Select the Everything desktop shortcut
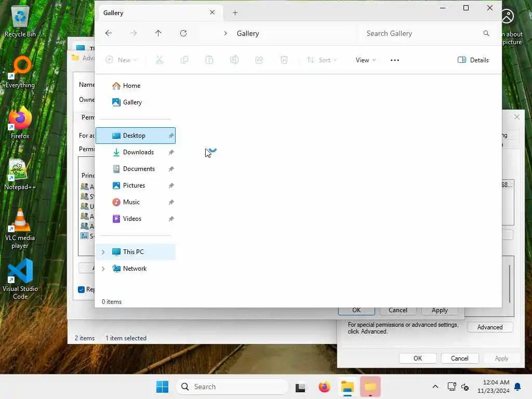Viewport: 532px width, 399px height. [20, 73]
